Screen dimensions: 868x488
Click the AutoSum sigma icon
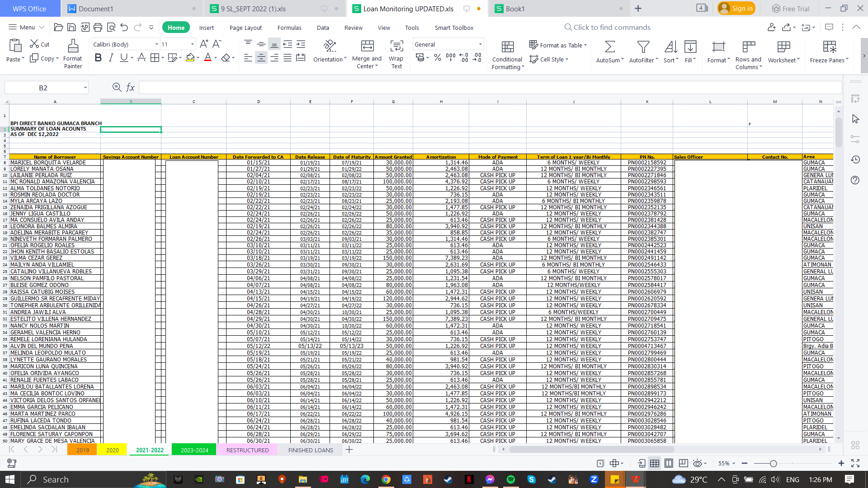(x=609, y=47)
